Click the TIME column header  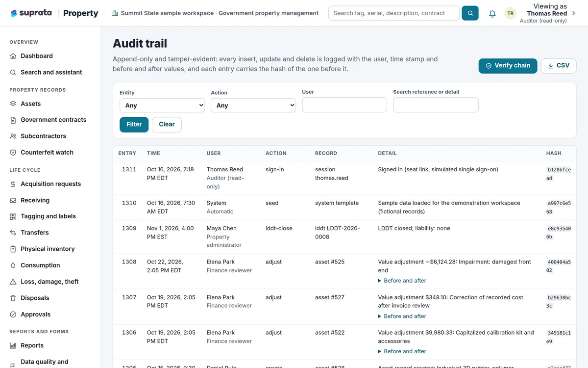click(153, 153)
